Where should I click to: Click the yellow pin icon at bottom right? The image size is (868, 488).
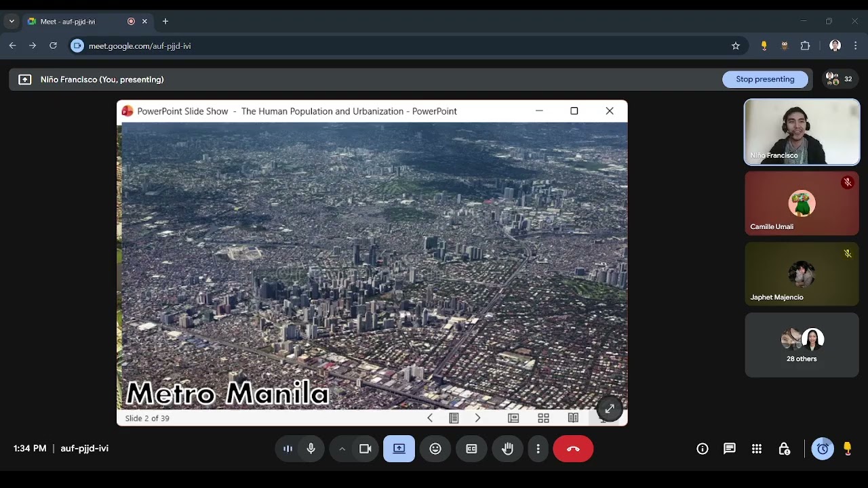point(848,449)
